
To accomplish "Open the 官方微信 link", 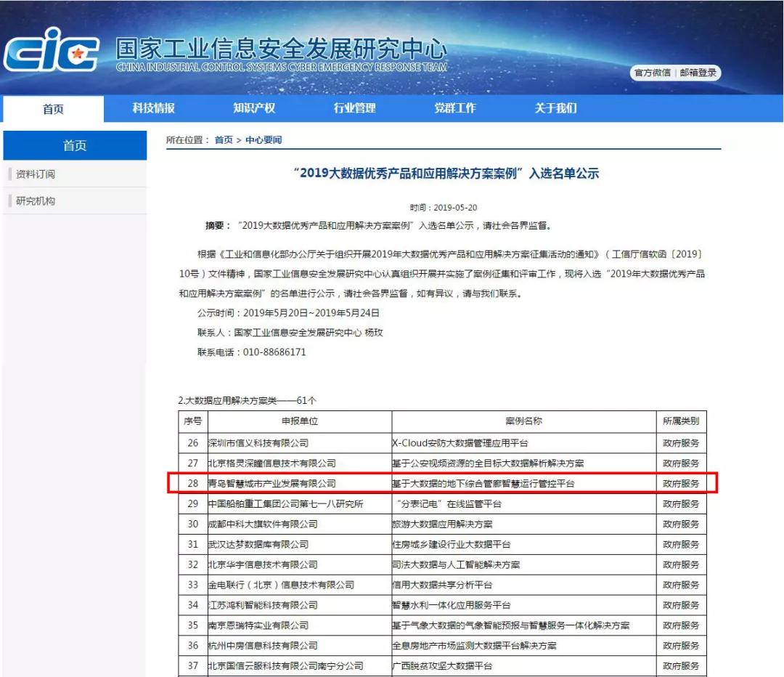I will point(652,73).
